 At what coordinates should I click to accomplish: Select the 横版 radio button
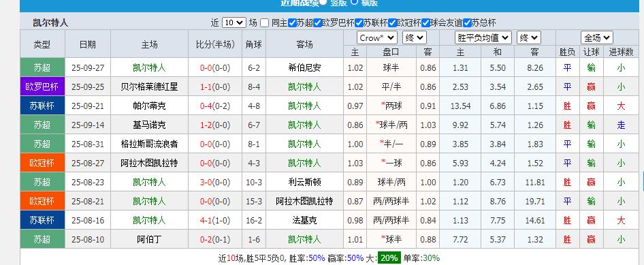[x=354, y=1]
